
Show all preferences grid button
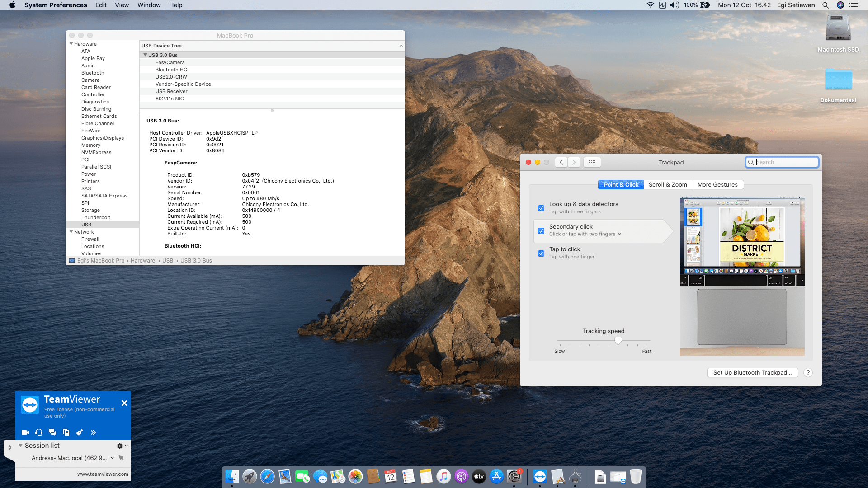592,162
